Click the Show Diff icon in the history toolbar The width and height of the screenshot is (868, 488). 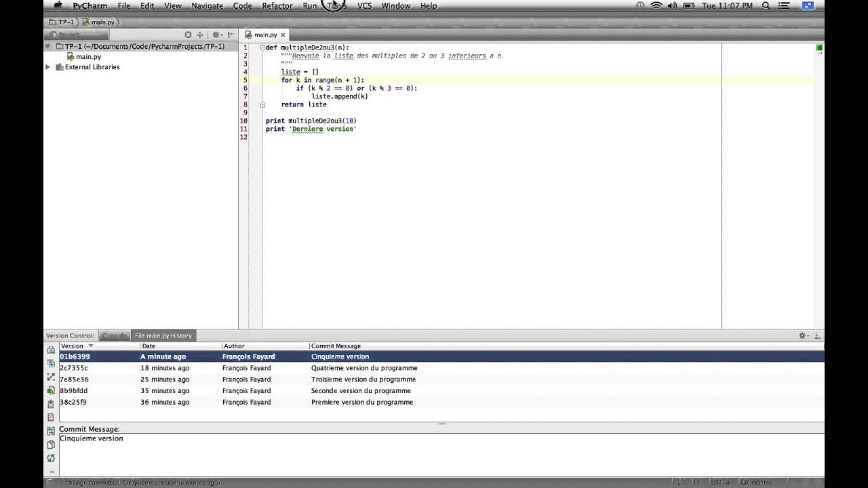point(51,350)
